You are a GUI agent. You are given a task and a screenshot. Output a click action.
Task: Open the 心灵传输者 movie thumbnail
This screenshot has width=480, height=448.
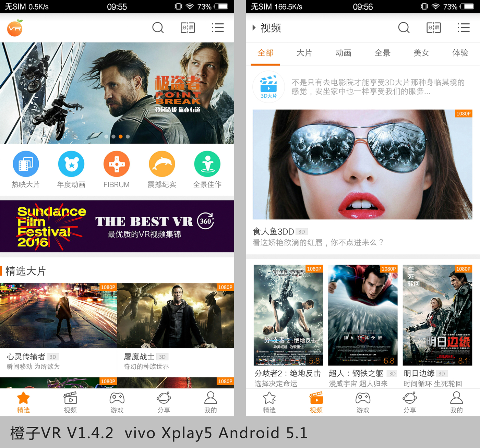(59, 316)
